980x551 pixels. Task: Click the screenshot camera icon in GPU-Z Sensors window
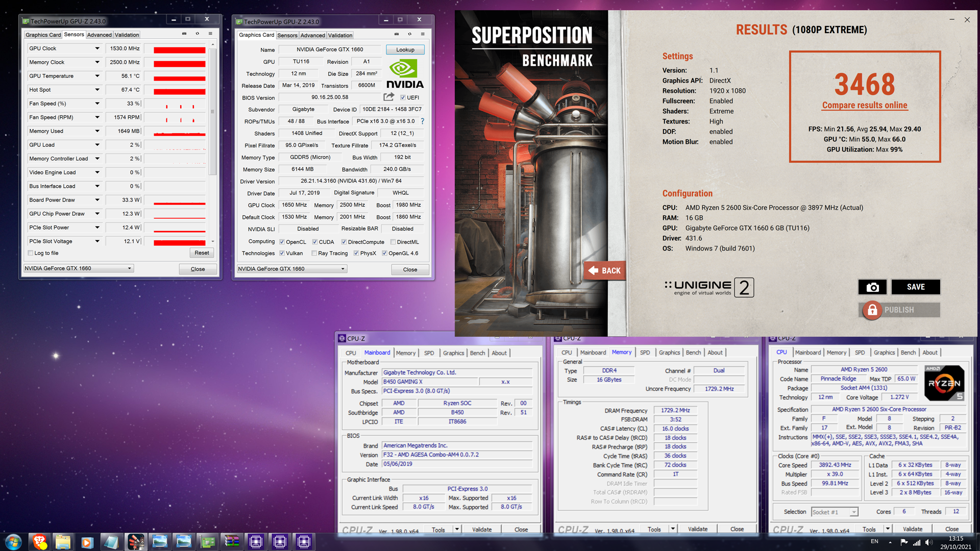(184, 34)
